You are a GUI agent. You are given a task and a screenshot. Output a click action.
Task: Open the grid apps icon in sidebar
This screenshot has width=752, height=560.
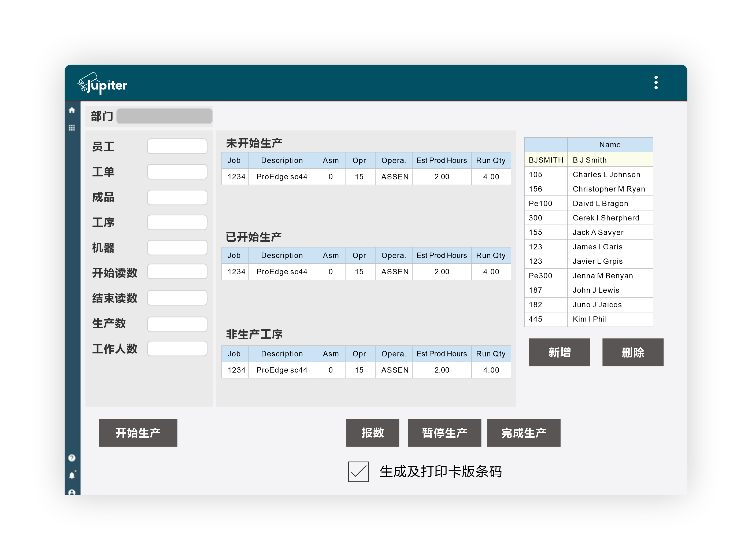(72, 128)
